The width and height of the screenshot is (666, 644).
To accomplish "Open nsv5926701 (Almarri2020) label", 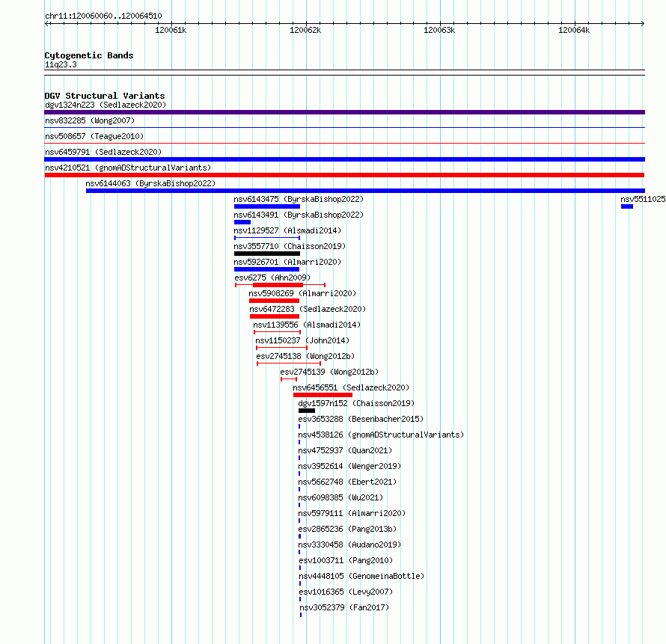I will click(x=287, y=262).
